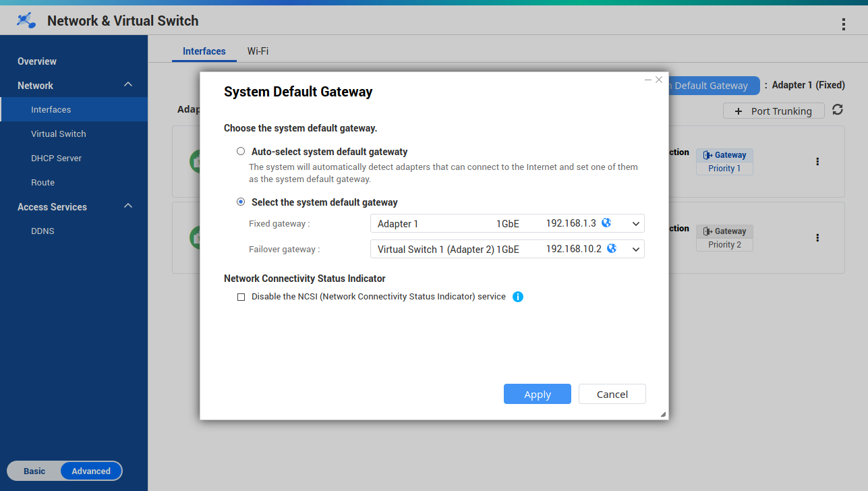Click the Gateway Priority 1 badge
Screen dimensions: 868x491
click(x=724, y=162)
